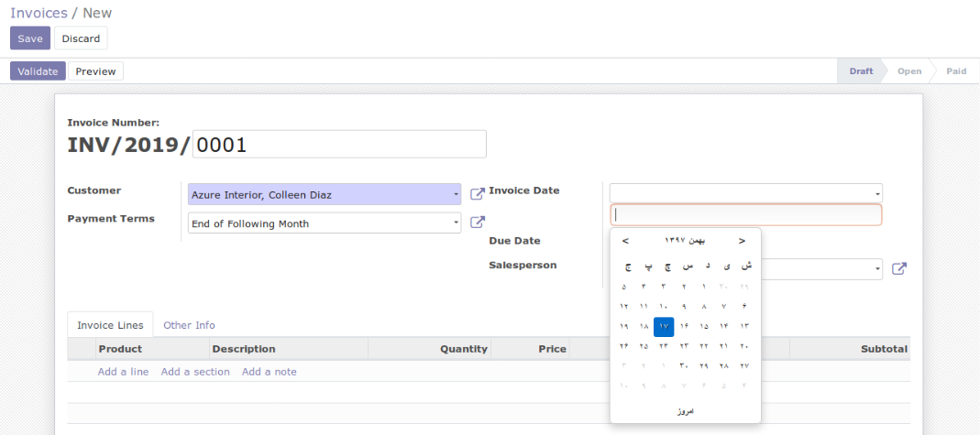This screenshot has width=980, height=435.
Task: Open Customer external link icon
Action: point(478,194)
